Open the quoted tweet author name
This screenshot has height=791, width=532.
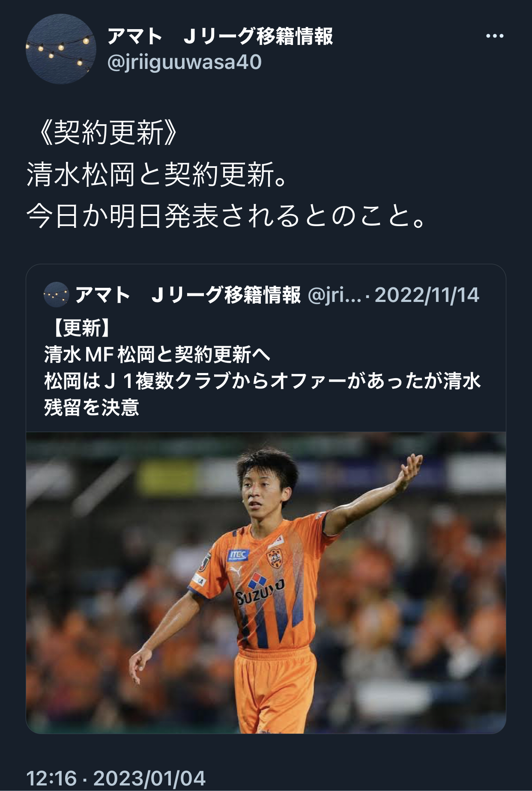click(x=188, y=295)
